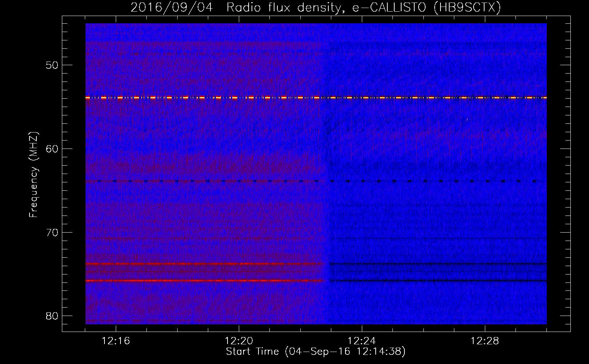
Task: Click the 12:24 time tick label
Action: click(362, 341)
